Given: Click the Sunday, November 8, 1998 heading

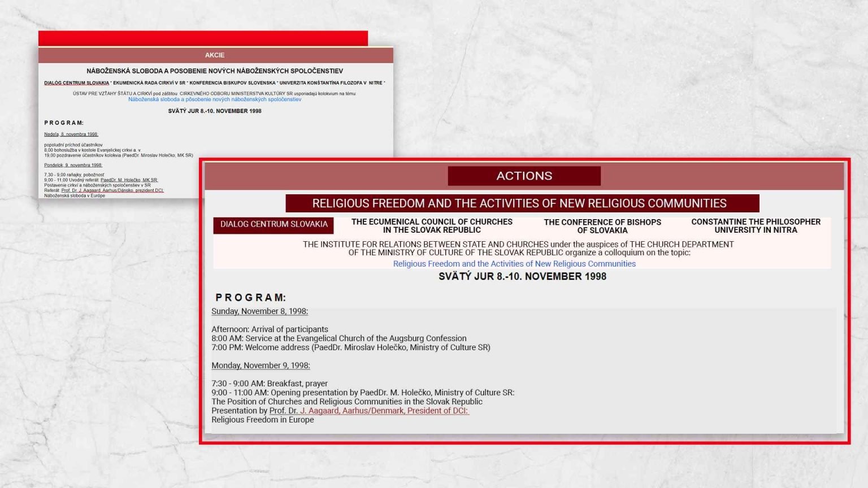Looking at the screenshot, I should pos(259,311).
